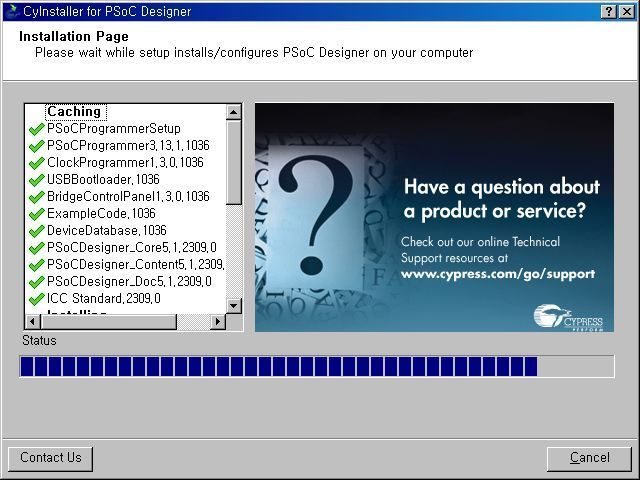Select the ClockProgrammer1.3.0.1036 entry
Viewport: 640px width, 480px height.
(125, 162)
